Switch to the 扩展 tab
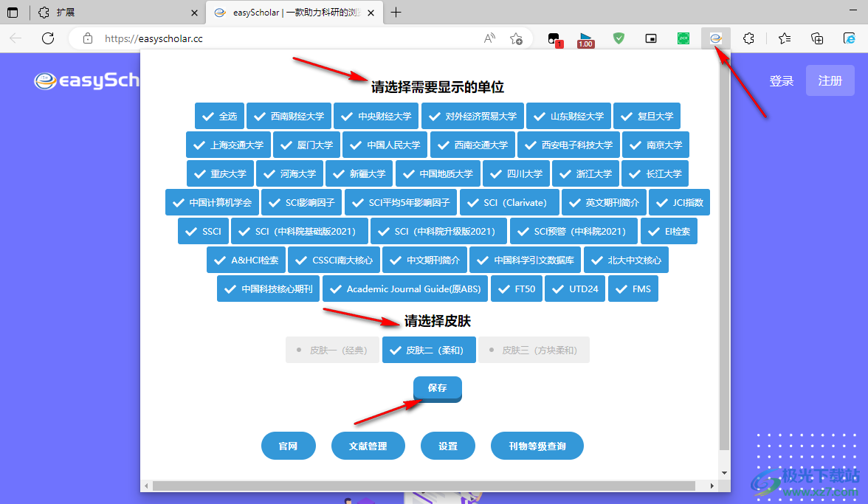The image size is (868, 504). coord(117,12)
